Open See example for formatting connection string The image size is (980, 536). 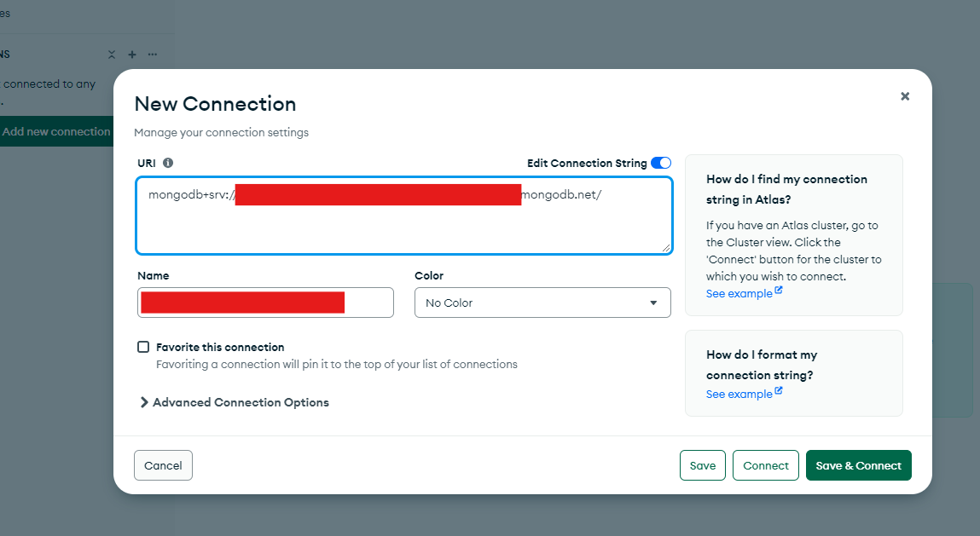coord(744,394)
